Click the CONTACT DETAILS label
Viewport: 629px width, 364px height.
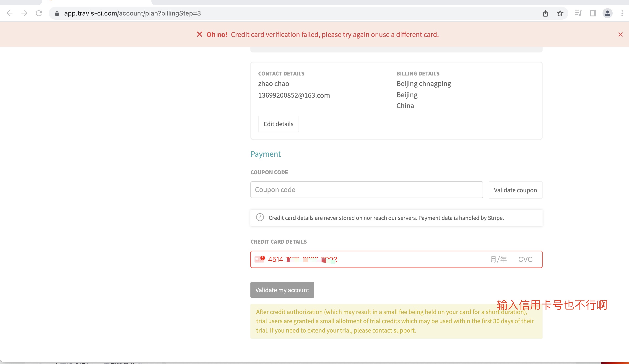281,73
